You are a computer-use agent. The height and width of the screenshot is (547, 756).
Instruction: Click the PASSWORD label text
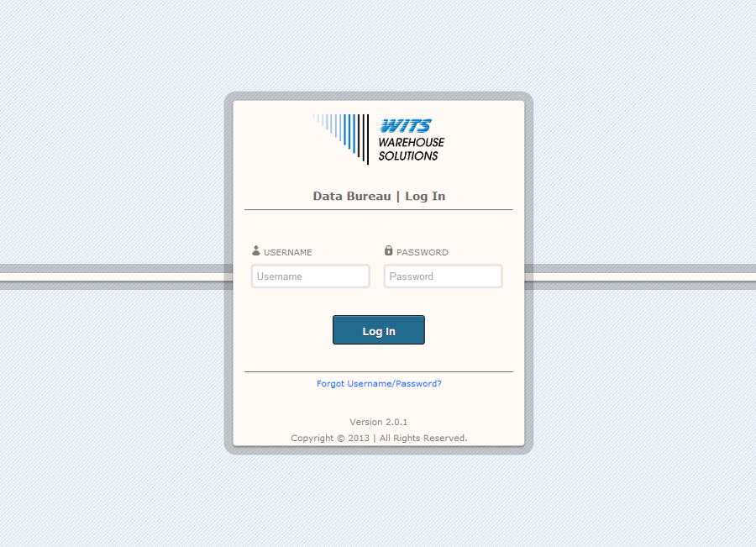click(423, 252)
